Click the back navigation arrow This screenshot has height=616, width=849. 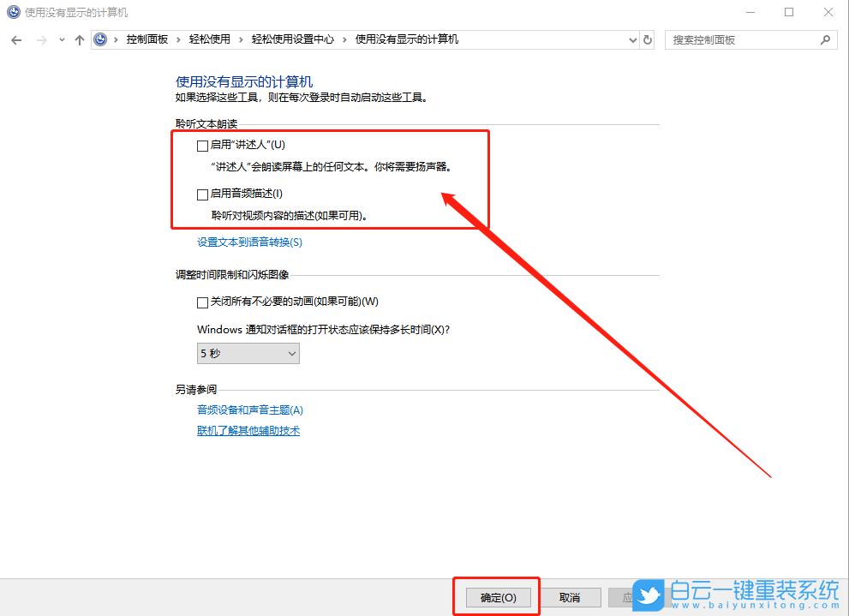point(17,39)
